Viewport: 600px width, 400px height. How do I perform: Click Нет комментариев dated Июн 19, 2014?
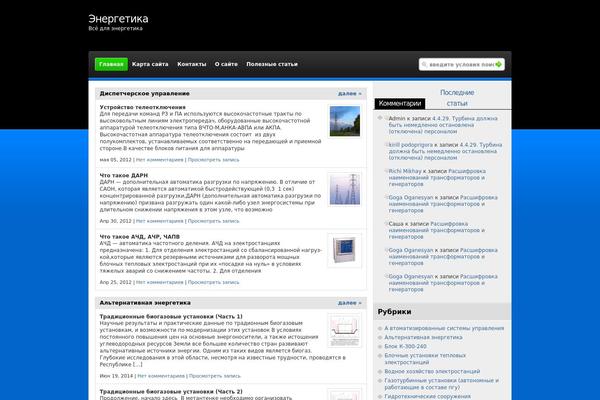(161, 376)
